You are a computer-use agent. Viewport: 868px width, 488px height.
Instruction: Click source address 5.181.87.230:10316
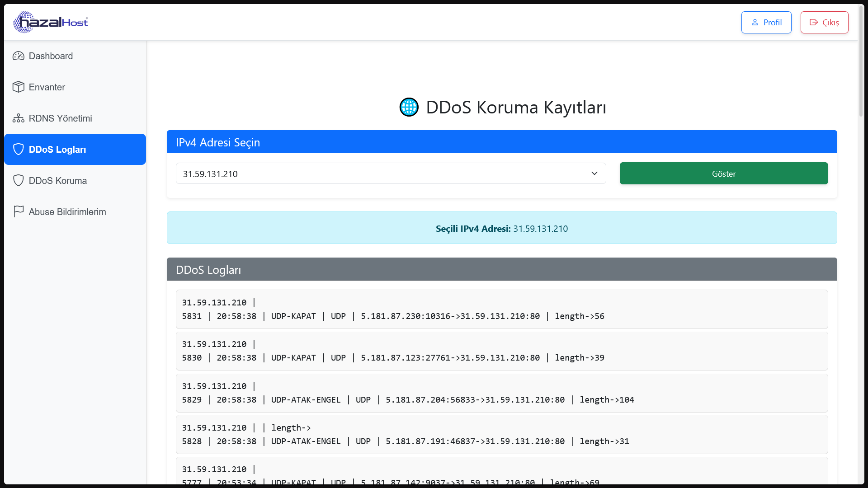coord(406,316)
